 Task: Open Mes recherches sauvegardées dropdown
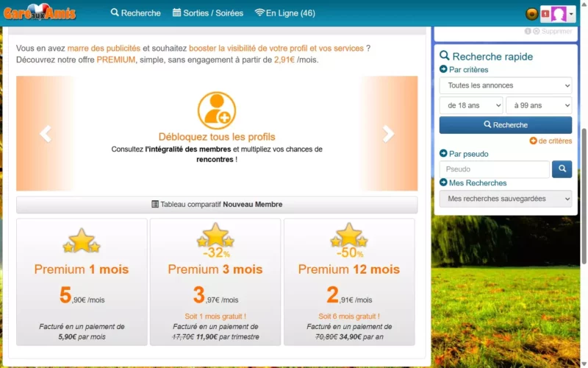point(506,199)
